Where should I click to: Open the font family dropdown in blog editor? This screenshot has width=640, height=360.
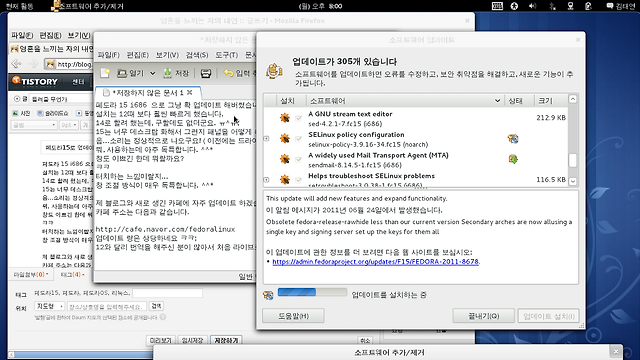pos(34,125)
